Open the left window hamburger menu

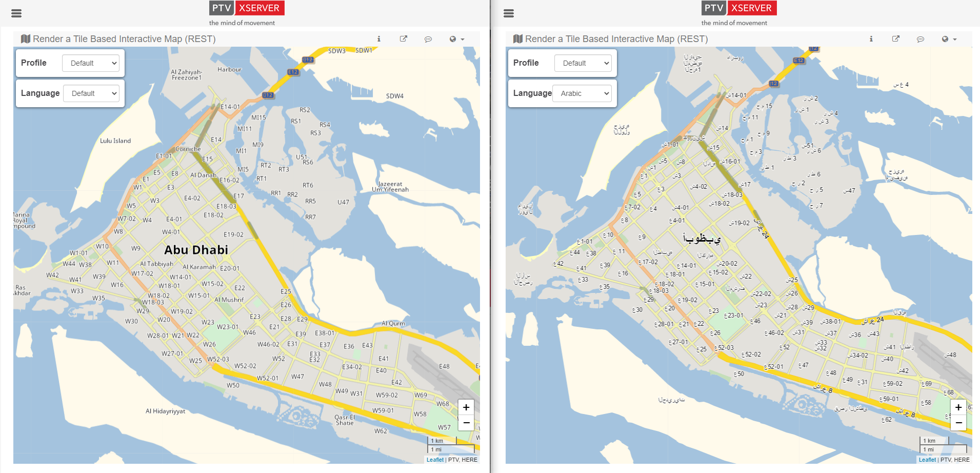point(16,13)
